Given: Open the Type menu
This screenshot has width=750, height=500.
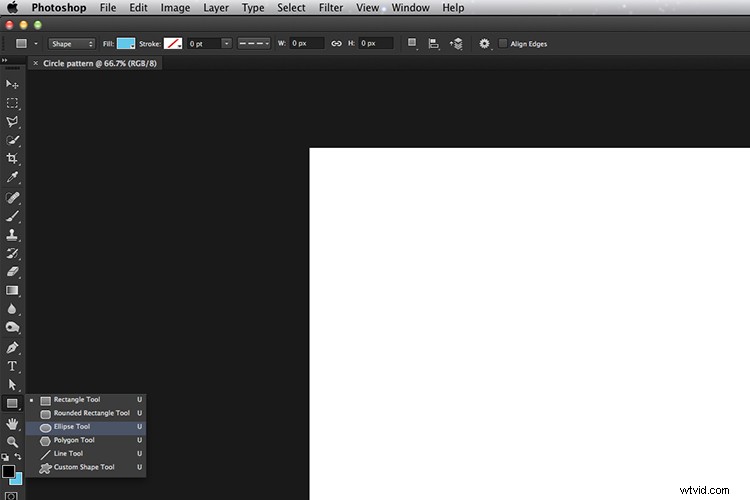Looking at the screenshot, I should pos(253,8).
